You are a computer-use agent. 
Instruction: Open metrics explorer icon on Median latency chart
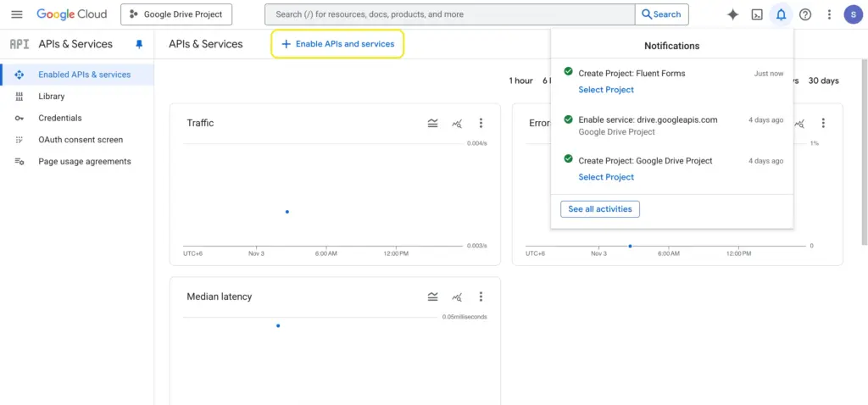pos(457,297)
